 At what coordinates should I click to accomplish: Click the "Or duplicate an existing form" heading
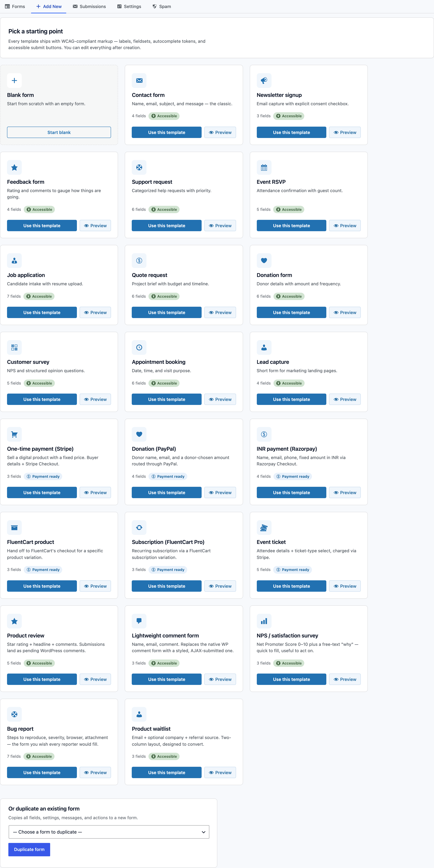click(x=44, y=808)
